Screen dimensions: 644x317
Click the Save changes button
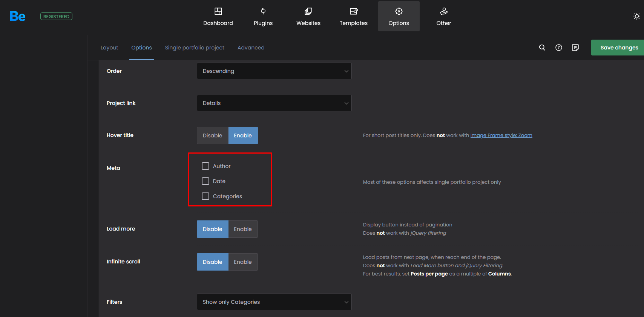619,48
